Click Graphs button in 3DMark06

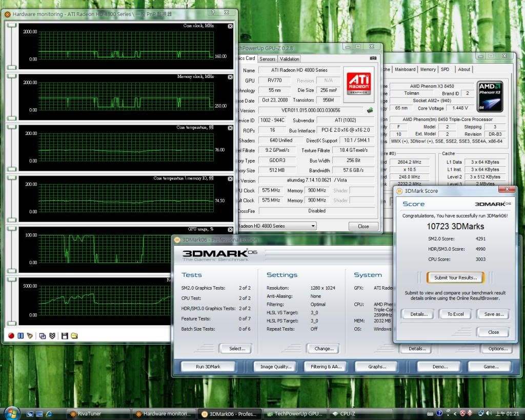(x=377, y=367)
